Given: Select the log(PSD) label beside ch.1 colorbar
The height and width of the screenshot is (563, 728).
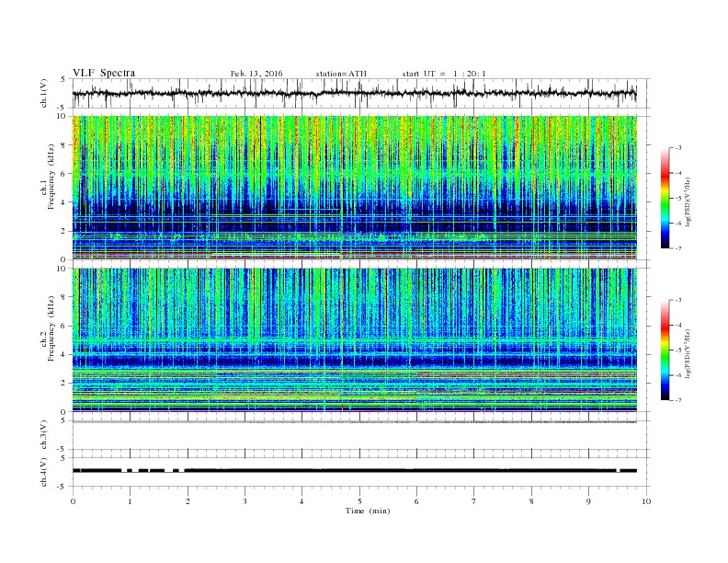Looking at the screenshot, I should click(688, 201).
